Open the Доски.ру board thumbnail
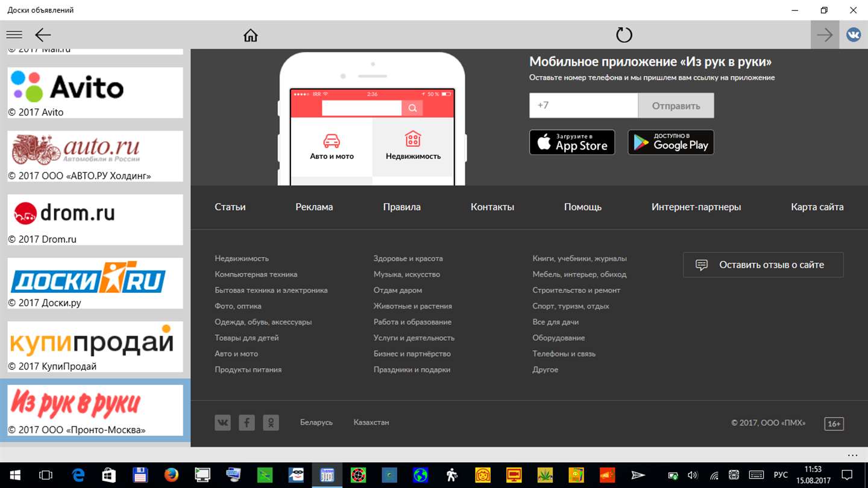The width and height of the screenshot is (868, 488). 95,283
